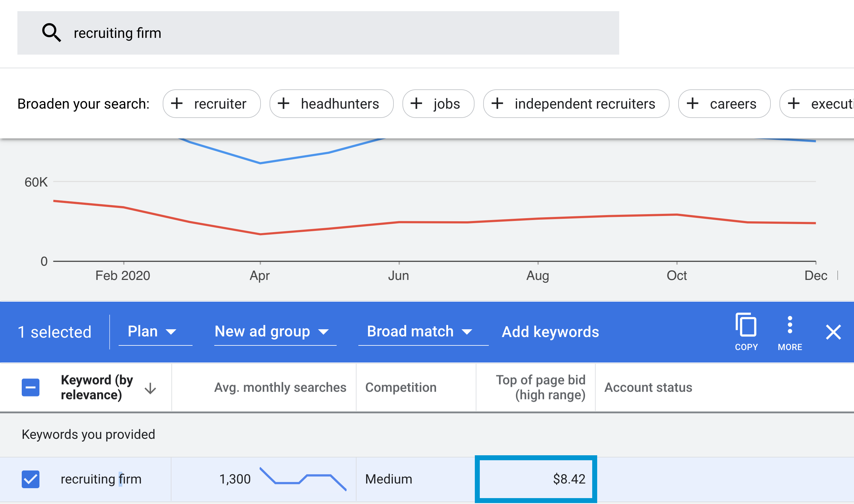Open the search magnifier icon
Image resolution: width=854 pixels, height=504 pixels.
click(x=52, y=33)
